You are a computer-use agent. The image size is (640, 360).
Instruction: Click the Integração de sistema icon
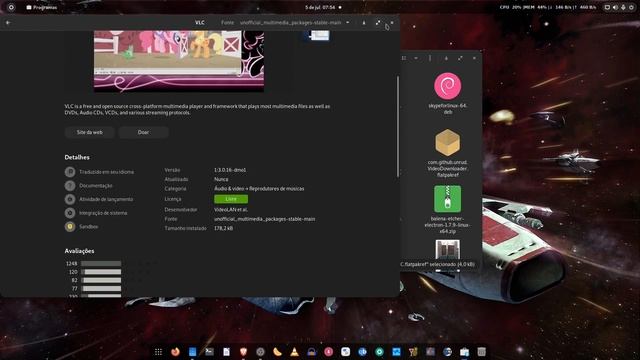click(70, 213)
